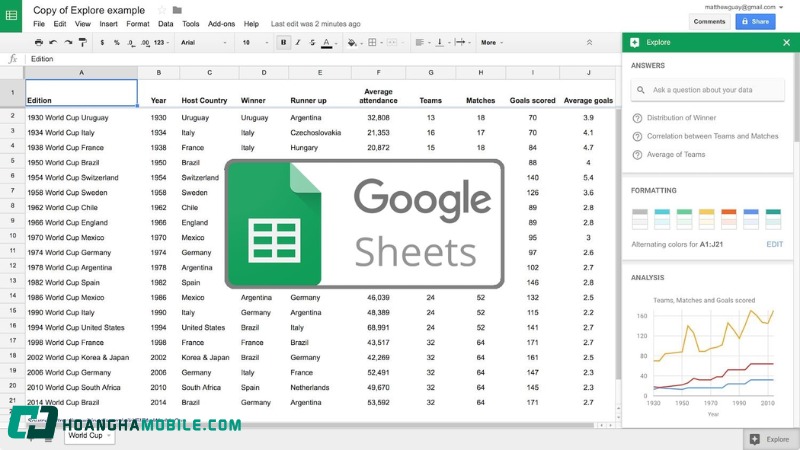This screenshot has width=800, height=450.
Task: Format as currency with the $ button
Action: click(102, 42)
